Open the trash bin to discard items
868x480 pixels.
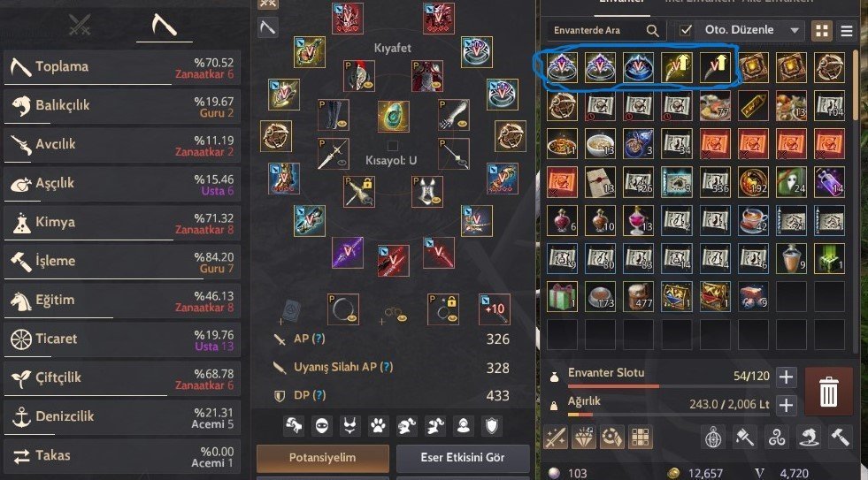click(828, 392)
